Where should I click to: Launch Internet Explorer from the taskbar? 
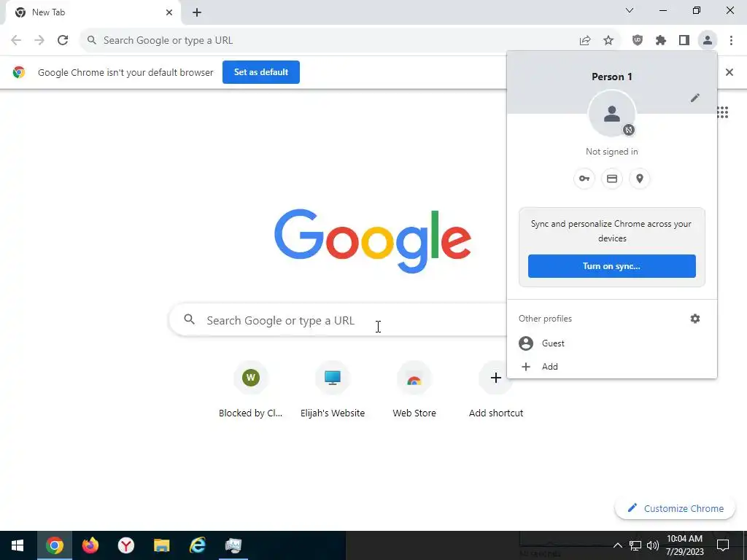pos(197,545)
